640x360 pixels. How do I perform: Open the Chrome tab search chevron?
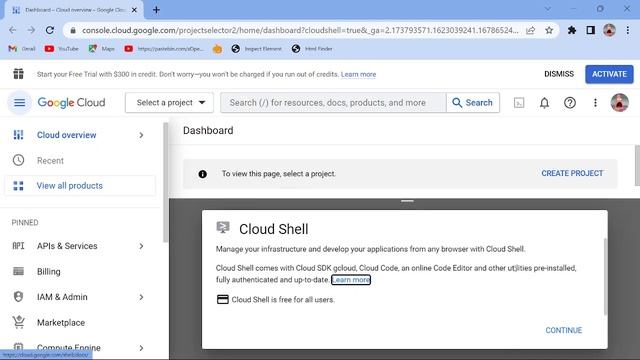(548, 9)
